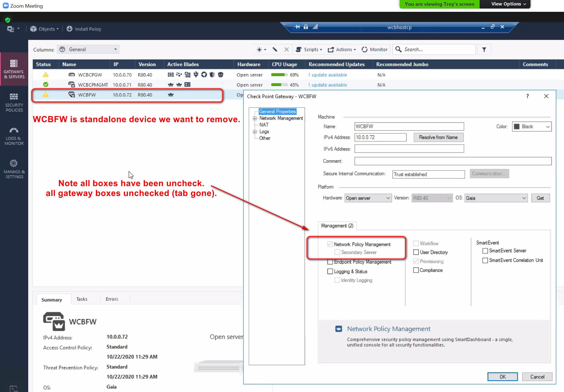Click the Resolve from Name button

[x=438, y=137]
